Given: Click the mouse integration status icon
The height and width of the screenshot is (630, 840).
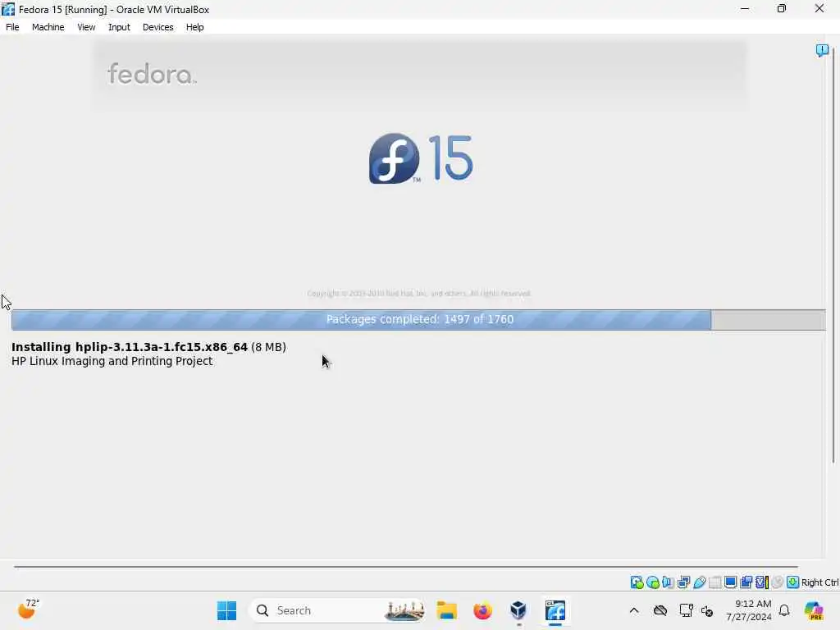Looking at the screenshot, I should tap(778, 582).
